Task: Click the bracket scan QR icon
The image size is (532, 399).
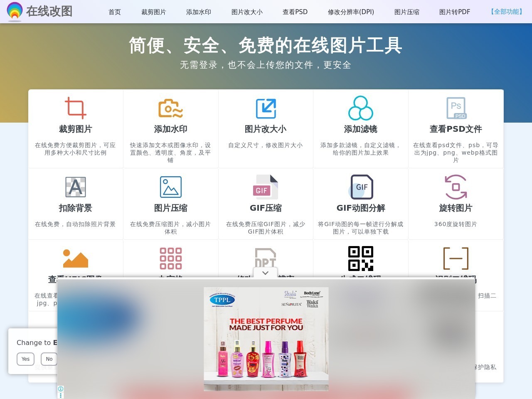Action: (x=456, y=258)
